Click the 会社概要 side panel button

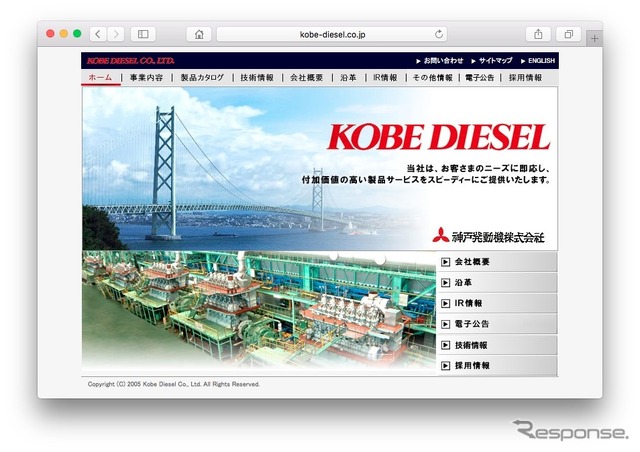497,262
